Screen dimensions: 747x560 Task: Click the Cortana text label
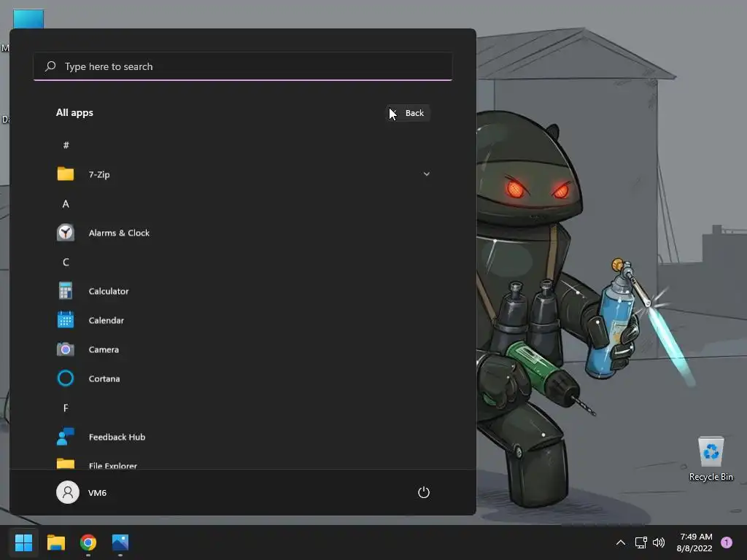(104, 378)
